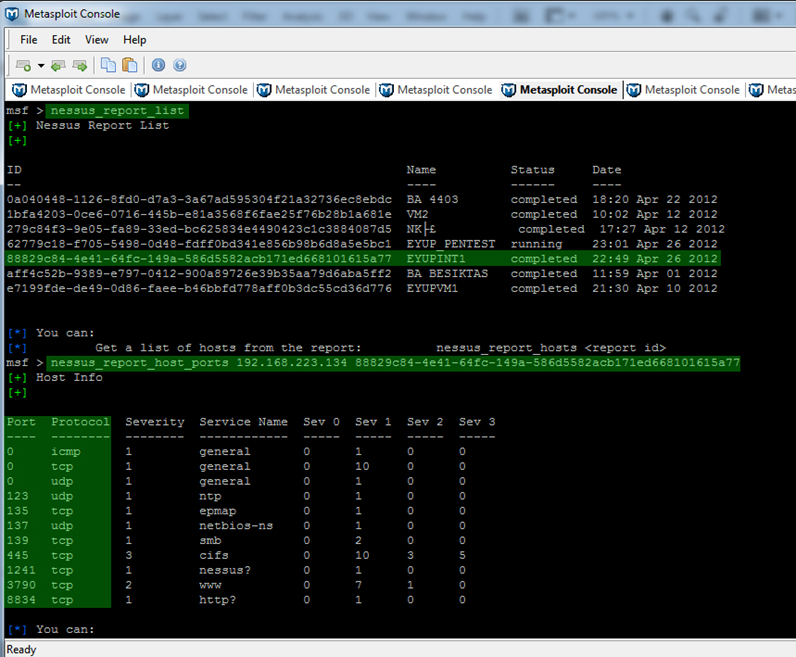Click highlighted report ID starting with 88829c84

(x=199, y=258)
